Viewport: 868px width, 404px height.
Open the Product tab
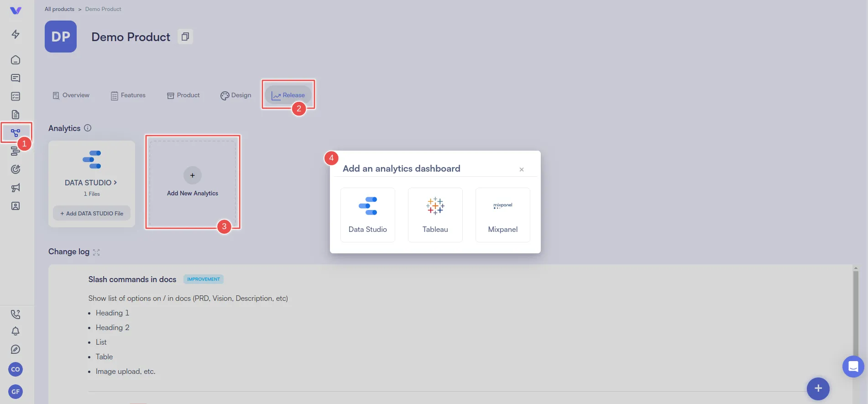[183, 95]
